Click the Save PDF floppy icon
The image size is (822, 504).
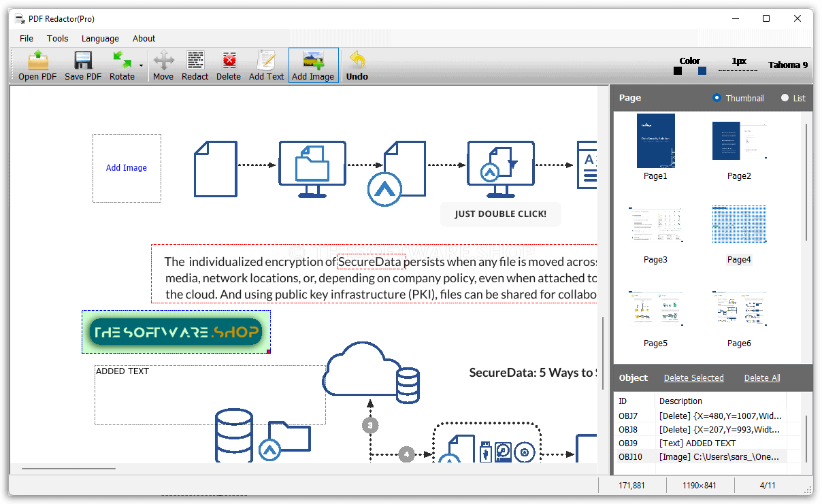click(83, 61)
